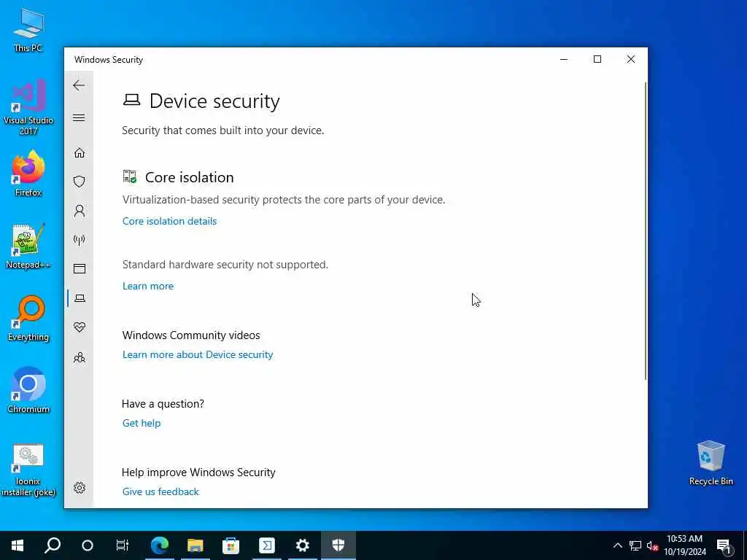Open Account protection person icon
Image resolution: width=747 pixels, height=560 pixels.
(x=80, y=211)
